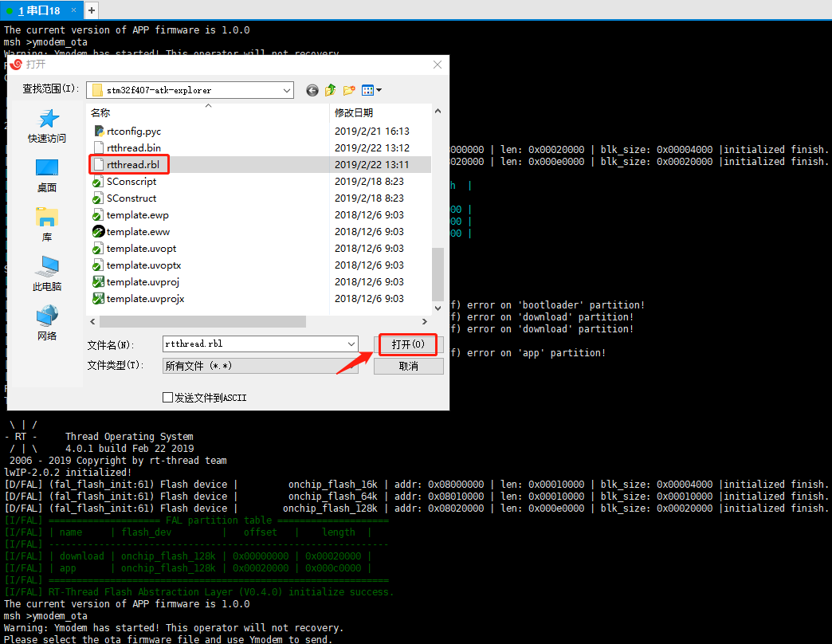Open the Views menu icon
The height and width of the screenshot is (644, 832).
tap(369, 90)
